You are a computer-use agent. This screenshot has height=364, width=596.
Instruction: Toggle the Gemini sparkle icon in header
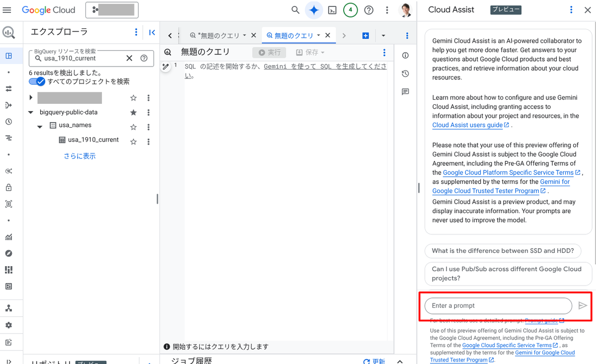[314, 10]
